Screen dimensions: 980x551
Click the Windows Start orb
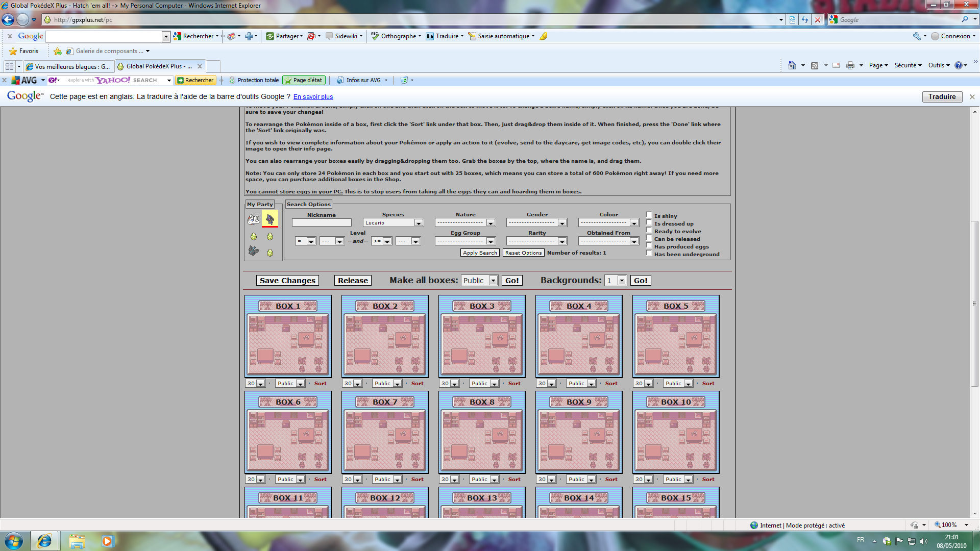click(14, 541)
